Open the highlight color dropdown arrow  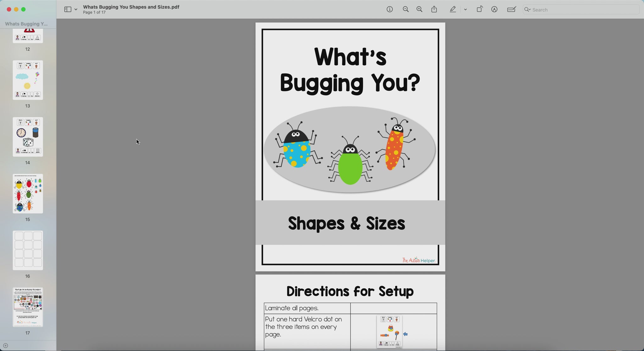pyautogui.click(x=465, y=9)
